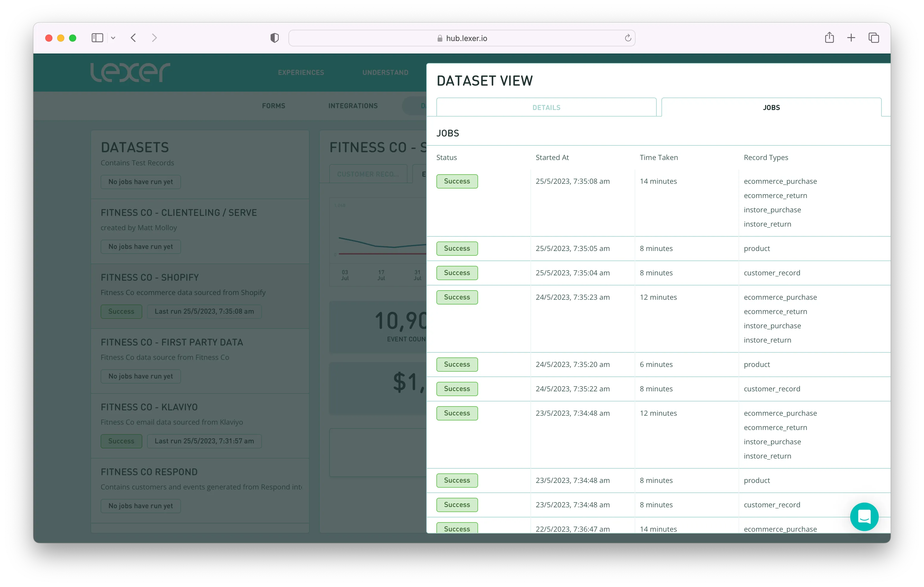The image size is (924, 587).
Task: Go back with browser back arrow
Action: click(133, 38)
